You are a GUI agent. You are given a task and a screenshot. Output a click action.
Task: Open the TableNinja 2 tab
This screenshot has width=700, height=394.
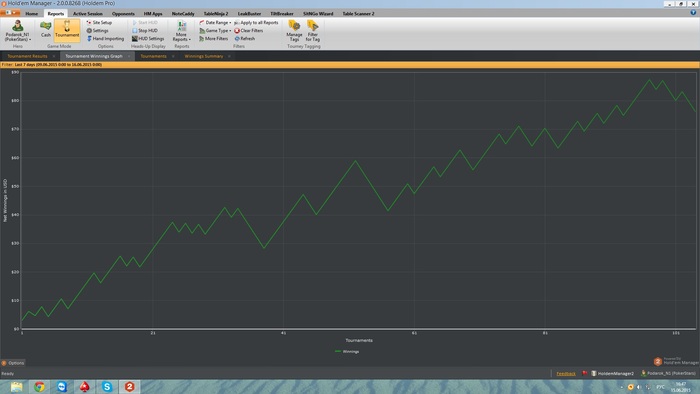(x=216, y=13)
